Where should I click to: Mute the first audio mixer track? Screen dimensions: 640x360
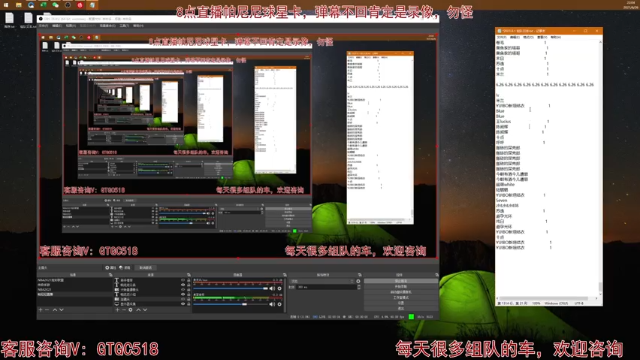272,288
